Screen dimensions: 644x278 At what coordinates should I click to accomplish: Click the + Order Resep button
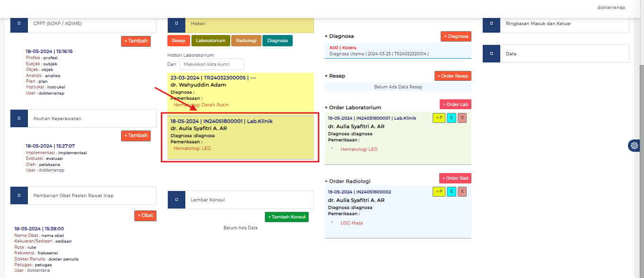point(453,76)
